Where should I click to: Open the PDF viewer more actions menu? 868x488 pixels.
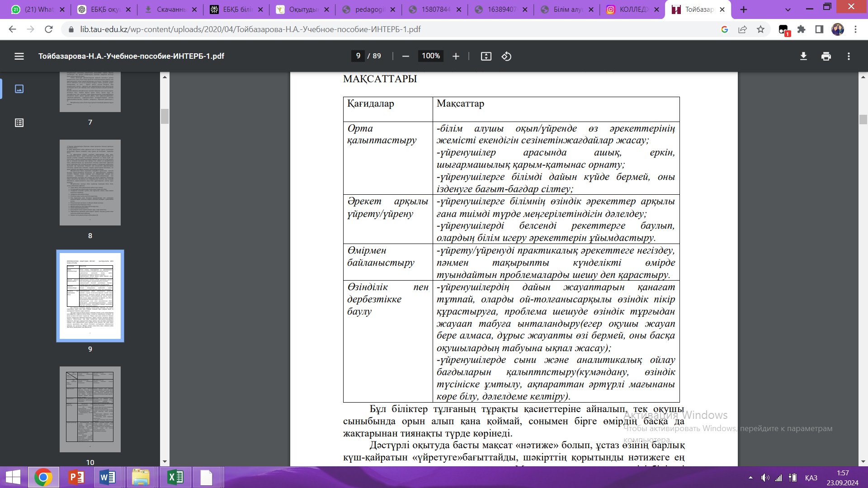(849, 56)
